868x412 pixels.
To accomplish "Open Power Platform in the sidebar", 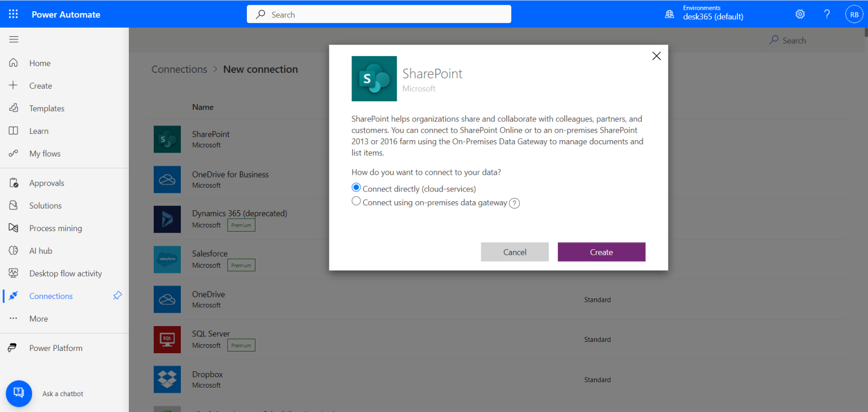I will pyautogui.click(x=55, y=348).
